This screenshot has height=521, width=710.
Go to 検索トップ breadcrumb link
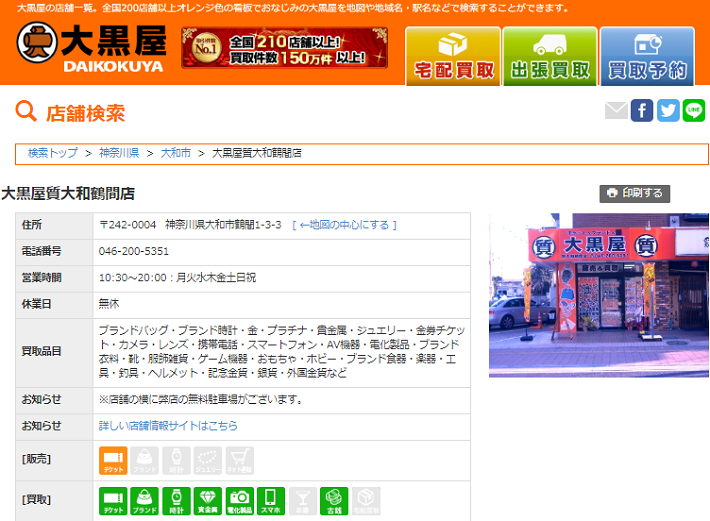coord(53,153)
